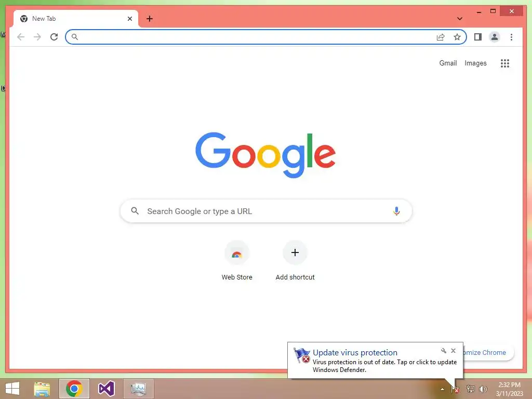Click the Search Google or type a URL box
The height and width of the screenshot is (399, 532).
(266, 211)
